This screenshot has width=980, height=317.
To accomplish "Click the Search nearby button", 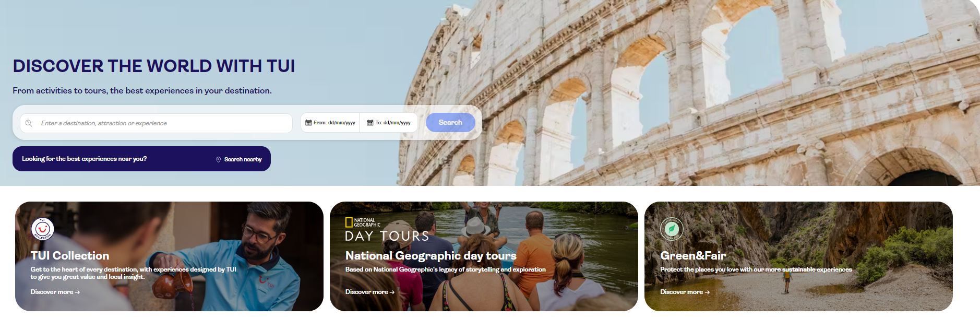I will [239, 159].
